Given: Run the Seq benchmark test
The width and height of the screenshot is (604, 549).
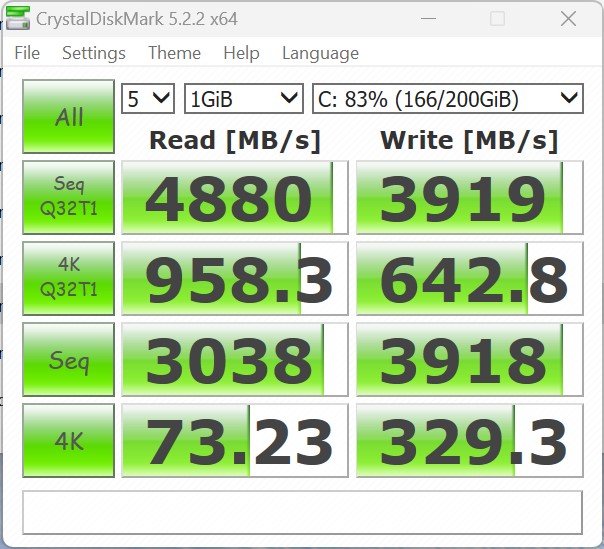Looking at the screenshot, I should (69, 359).
